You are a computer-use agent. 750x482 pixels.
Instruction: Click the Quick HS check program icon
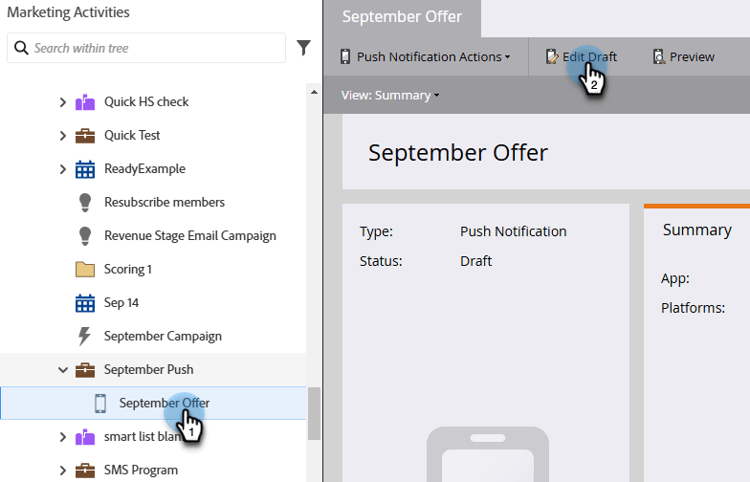[85, 102]
